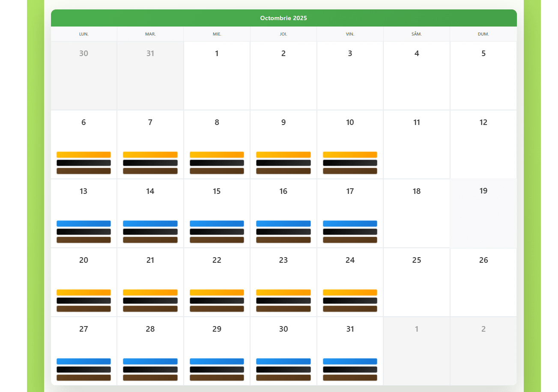Click the grayed-out September 30 cell
The image size is (558, 392).
pos(84,76)
